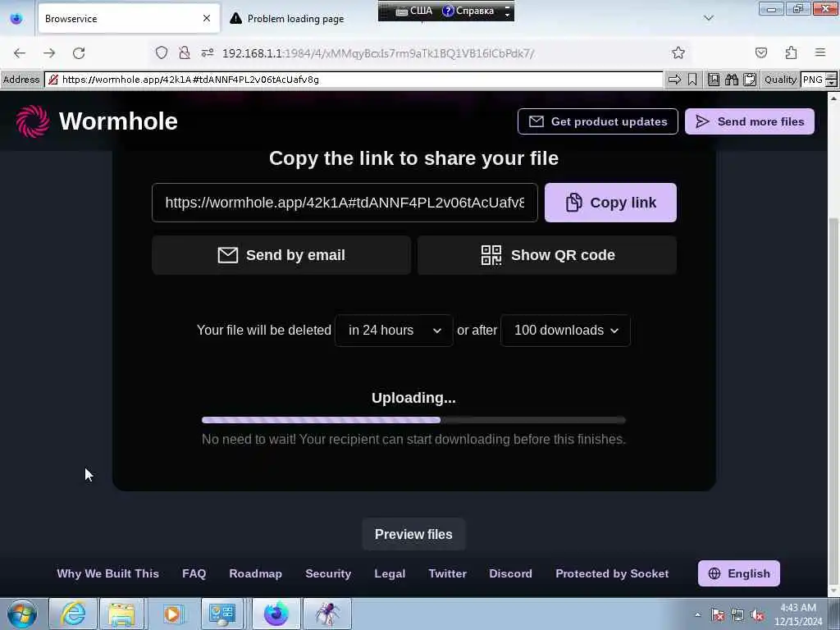840x630 pixels.
Task: Open Windows Media Player from taskbar
Action: (x=172, y=614)
